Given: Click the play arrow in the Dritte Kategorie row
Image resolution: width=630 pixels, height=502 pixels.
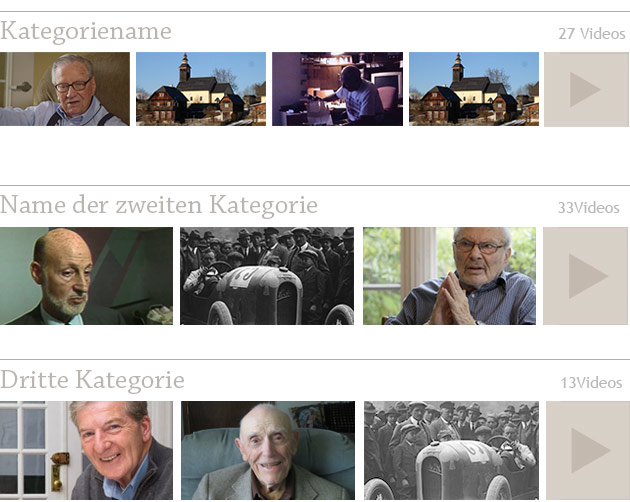Looking at the screenshot, I should [x=589, y=450].
